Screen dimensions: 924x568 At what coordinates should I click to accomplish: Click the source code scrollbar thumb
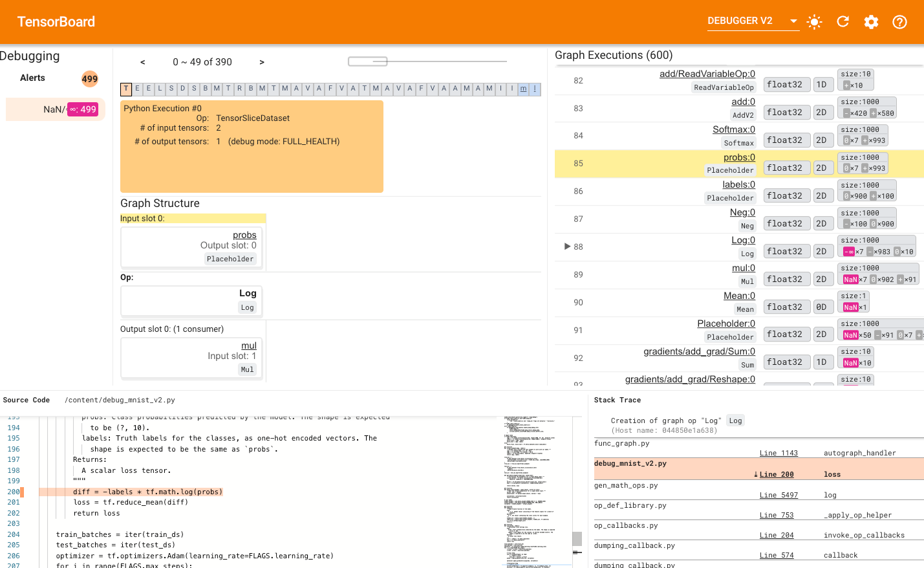coord(577,539)
